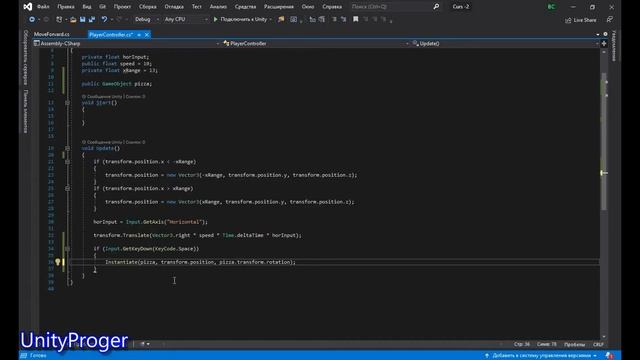Open the document tabs list arrow
The height and width of the screenshot is (360, 640).
point(598,35)
